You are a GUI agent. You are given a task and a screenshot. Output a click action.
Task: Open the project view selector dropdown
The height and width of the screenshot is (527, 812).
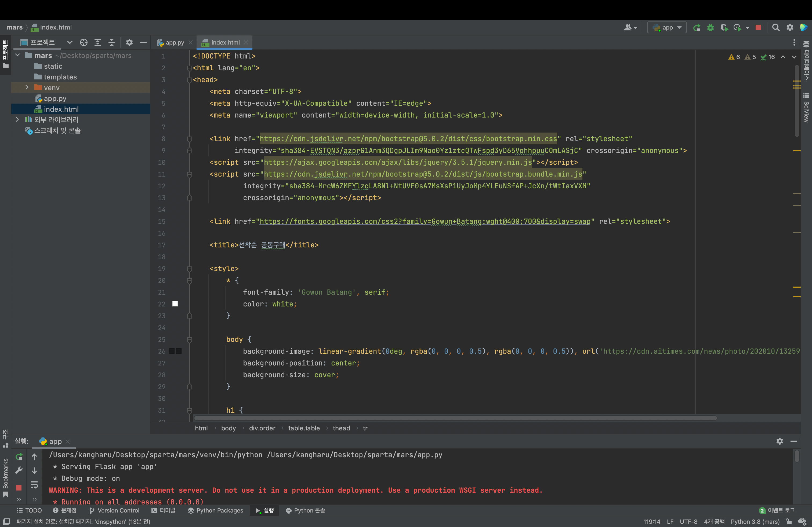70,42
